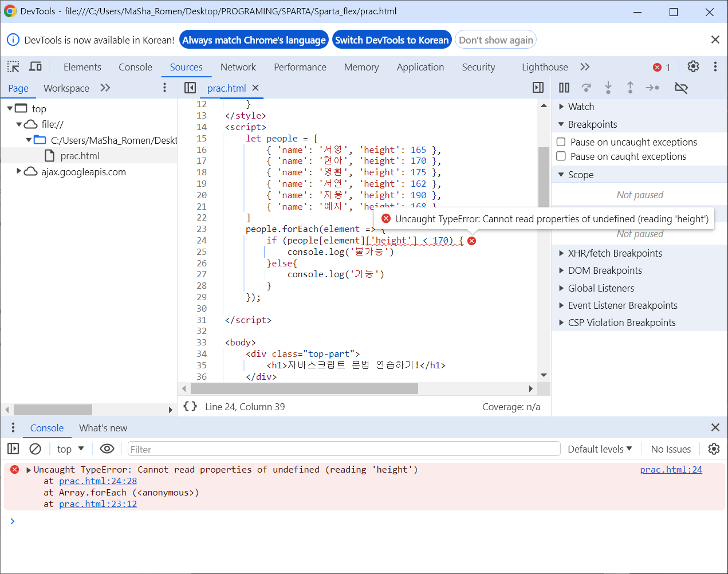Click Switch DevTools to Korean button
Screen dimensions: 728x574
392,40
